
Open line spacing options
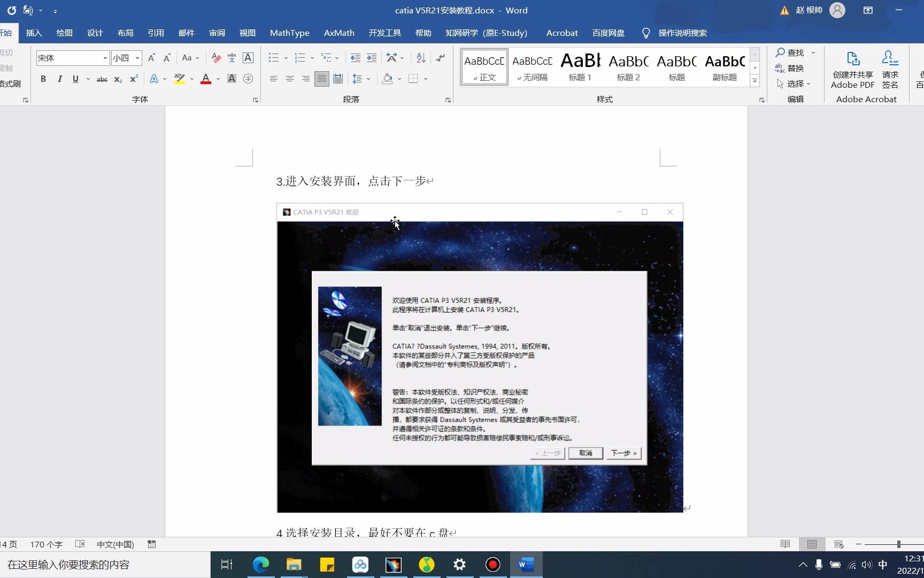pos(357,79)
